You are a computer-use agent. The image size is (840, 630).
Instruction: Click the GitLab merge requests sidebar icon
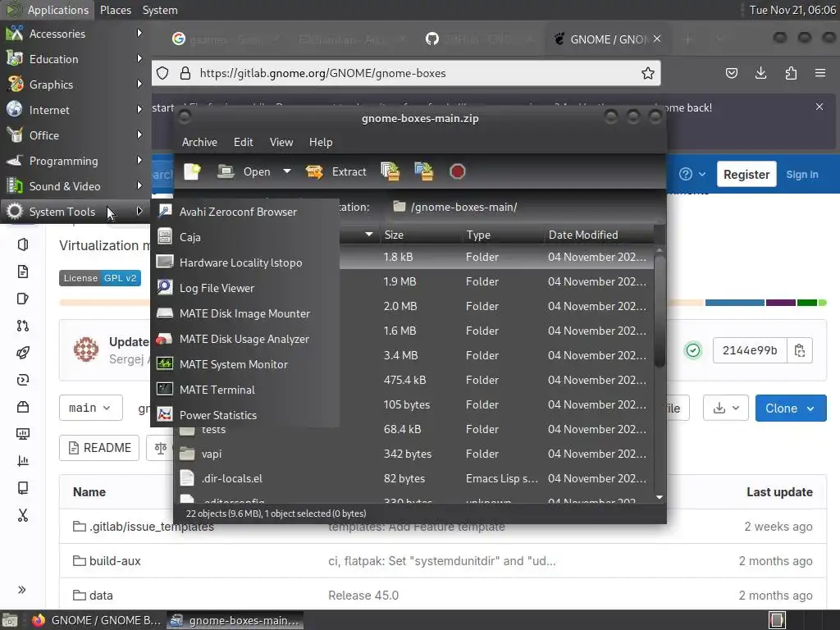click(22, 325)
